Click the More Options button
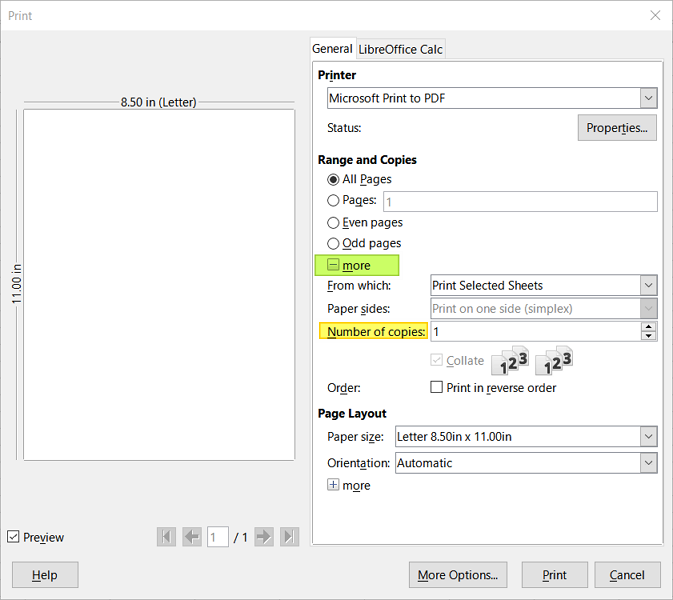The height and width of the screenshot is (600, 673). [x=458, y=575]
